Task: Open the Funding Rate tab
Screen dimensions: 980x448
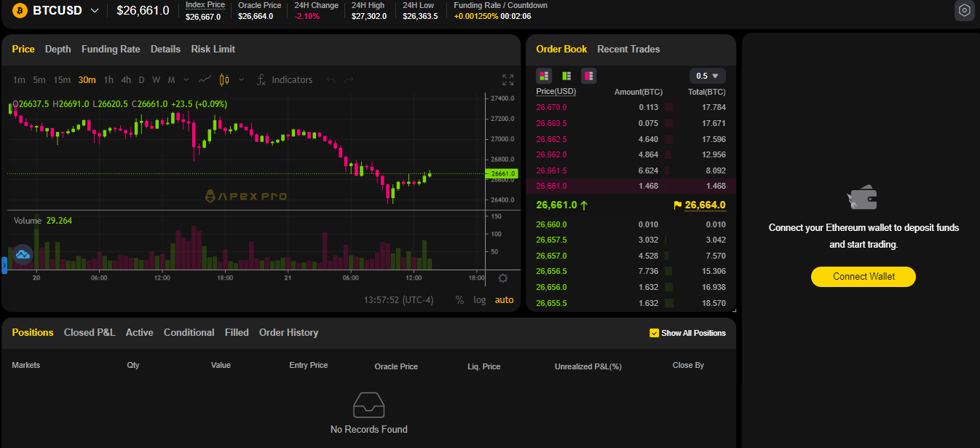Action: tap(111, 49)
